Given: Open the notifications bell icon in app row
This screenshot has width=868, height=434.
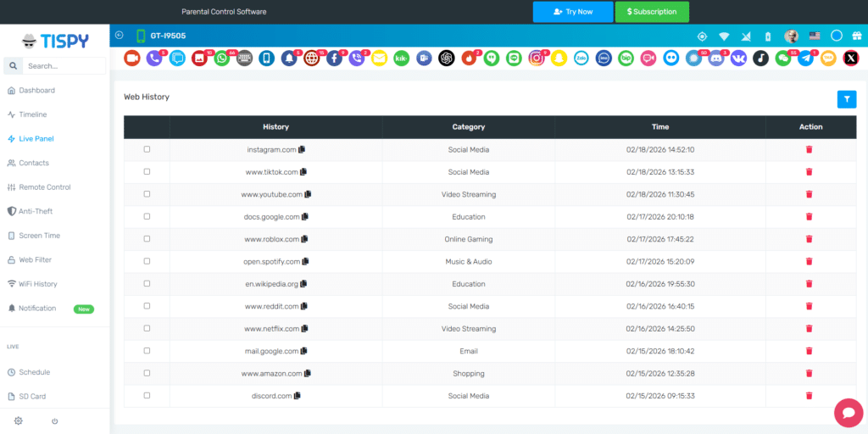Looking at the screenshot, I should coord(289,58).
